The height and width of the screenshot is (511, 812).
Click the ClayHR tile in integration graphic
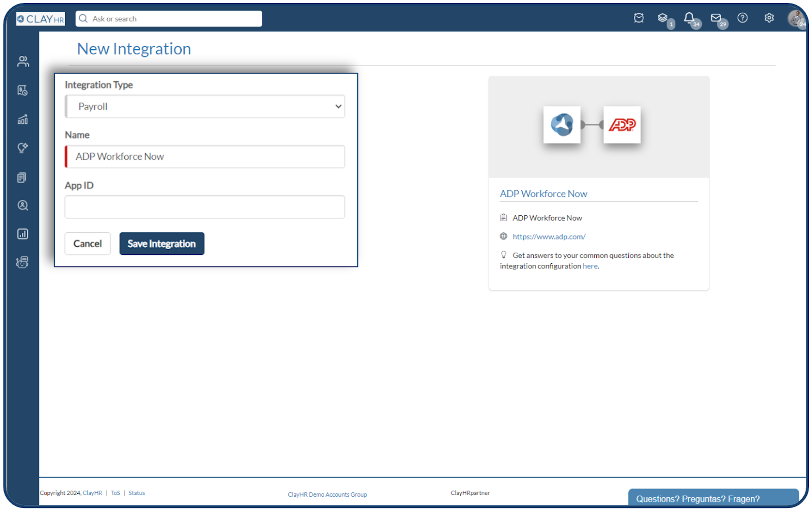(562, 124)
